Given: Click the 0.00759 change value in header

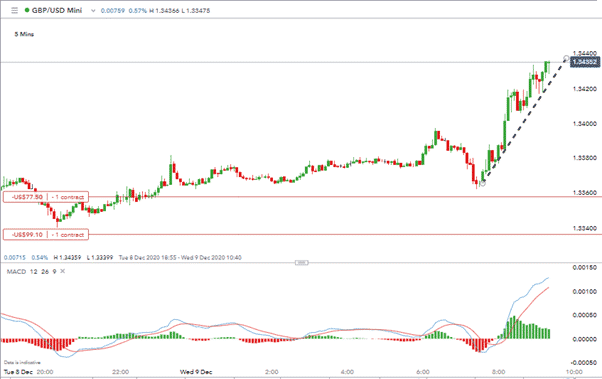Looking at the screenshot, I should coord(113,11).
